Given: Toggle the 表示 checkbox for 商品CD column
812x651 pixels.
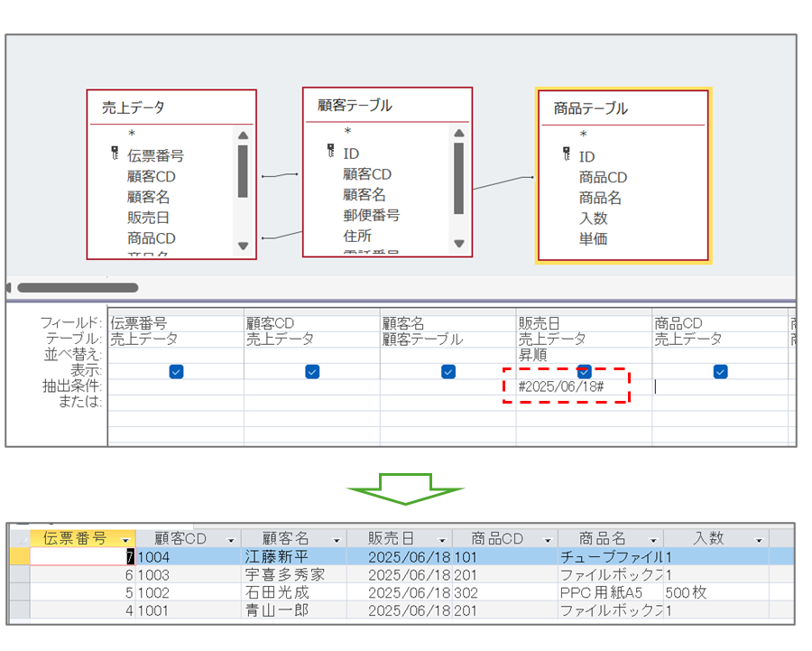Looking at the screenshot, I should click(x=720, y=371).
